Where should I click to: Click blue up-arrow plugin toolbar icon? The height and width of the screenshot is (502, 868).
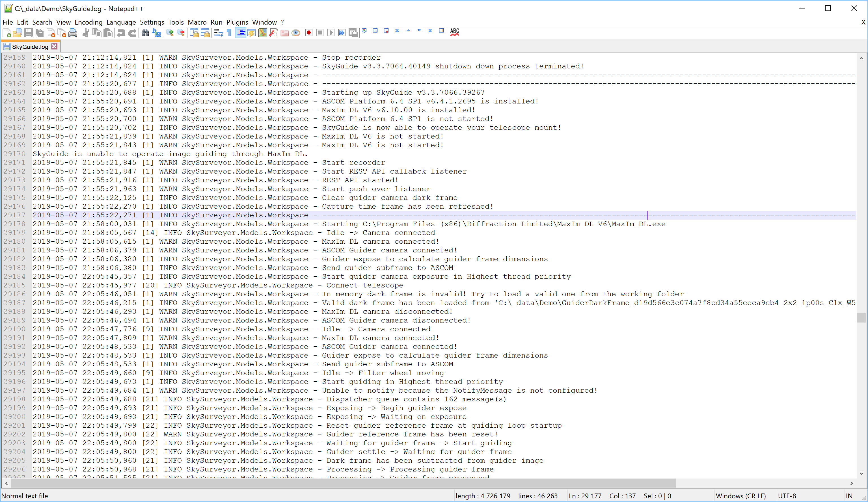(x=408, y=31)
